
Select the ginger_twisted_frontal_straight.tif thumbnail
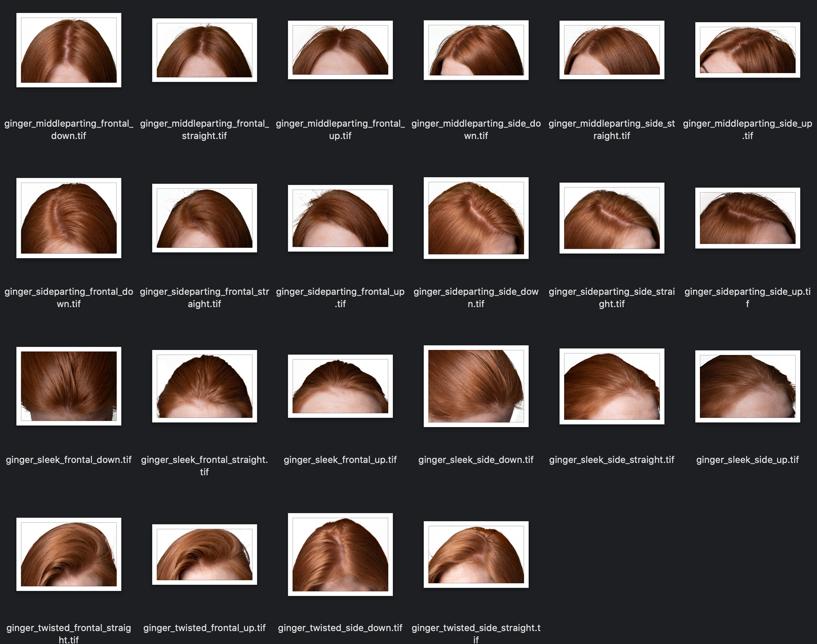coord(69,554)
